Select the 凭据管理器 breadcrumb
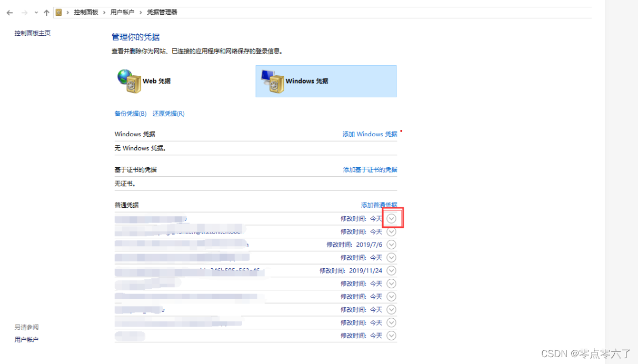The image size is (638, 364). coord(162,12)
